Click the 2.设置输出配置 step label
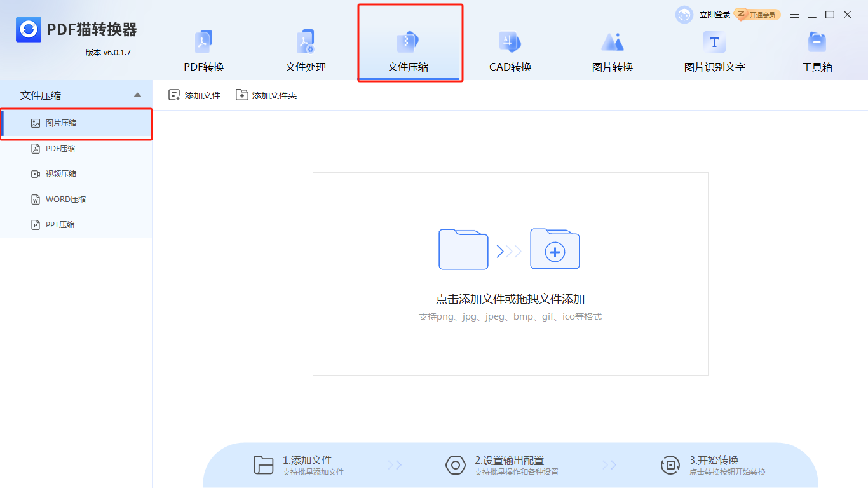This screenshot has height=488, width=868. (x=509, y=461)
